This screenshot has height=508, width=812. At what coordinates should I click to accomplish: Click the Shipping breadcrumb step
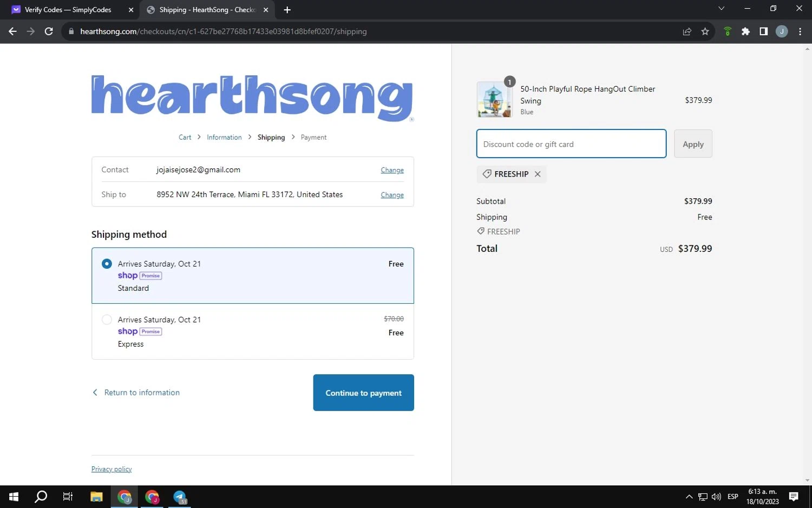click(x=271, y=138)
